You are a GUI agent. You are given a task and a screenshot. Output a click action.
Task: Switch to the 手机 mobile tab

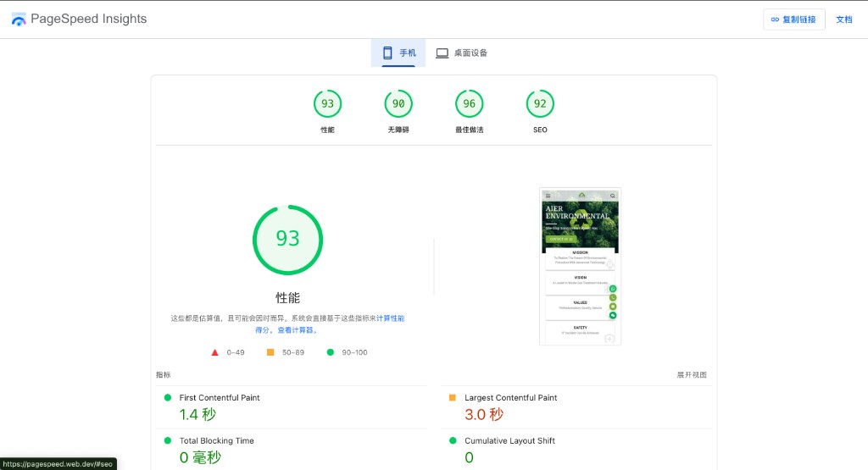tap(398, 53)
